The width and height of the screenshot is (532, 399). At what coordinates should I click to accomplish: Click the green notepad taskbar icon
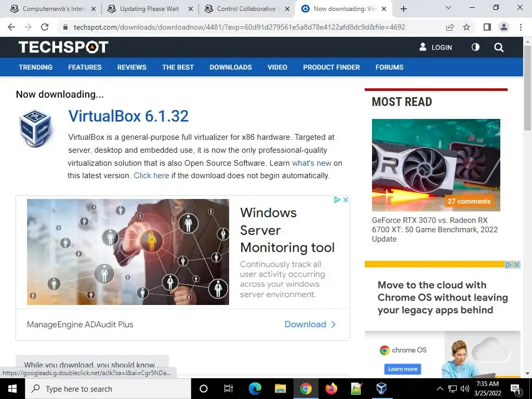(356, 389)
